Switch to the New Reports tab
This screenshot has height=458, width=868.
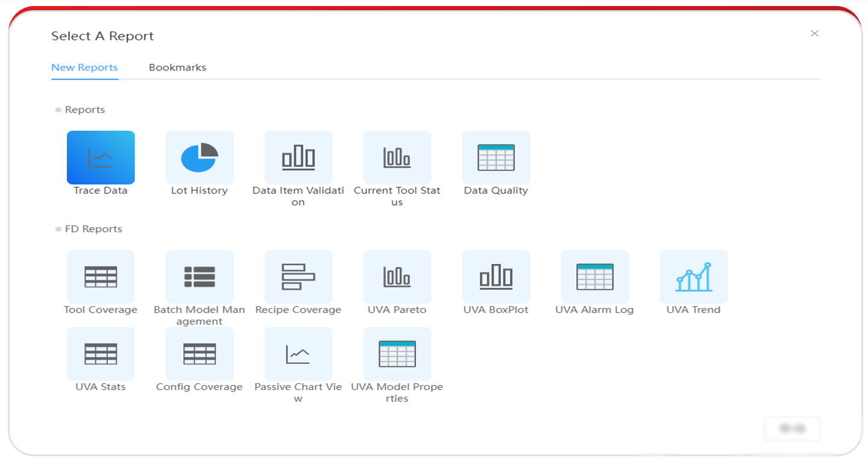coord(84,67)
